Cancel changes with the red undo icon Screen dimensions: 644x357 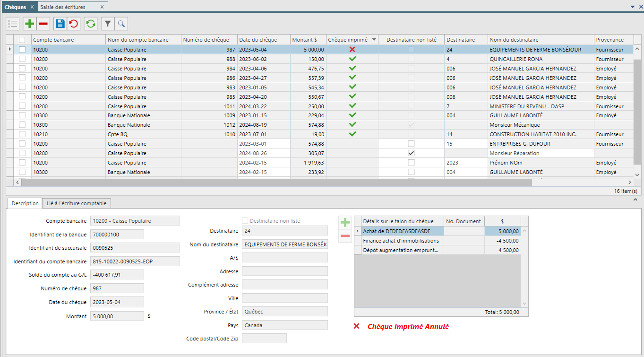point(73,24)
